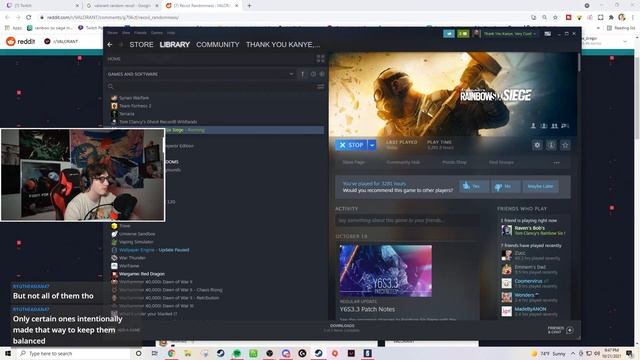The image size is (640, 360).
Task: Open the dropdown arrow beside STOP
Action: click(x=372, y=145)
